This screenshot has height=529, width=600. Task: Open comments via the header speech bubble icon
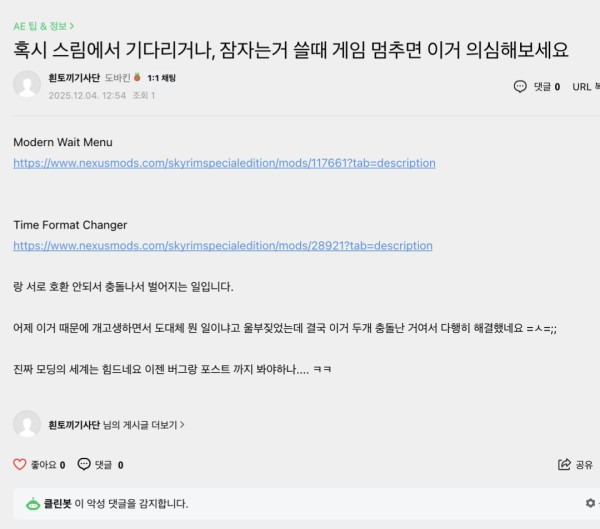click(x=519, y=87)
